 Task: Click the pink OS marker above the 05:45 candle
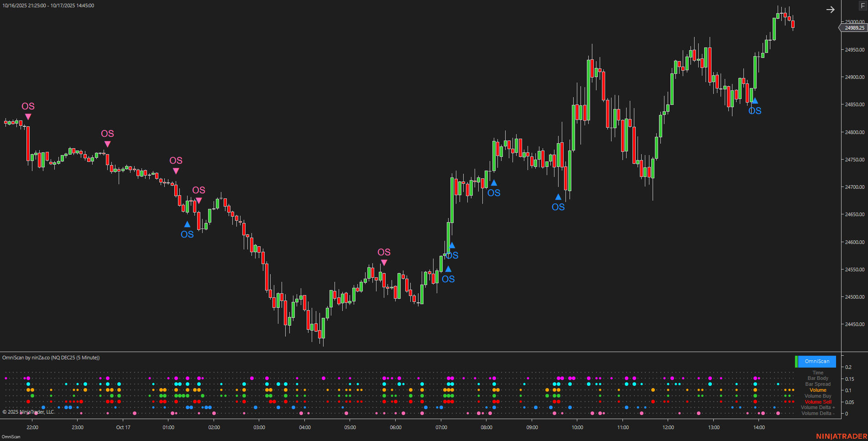[384, 257]
